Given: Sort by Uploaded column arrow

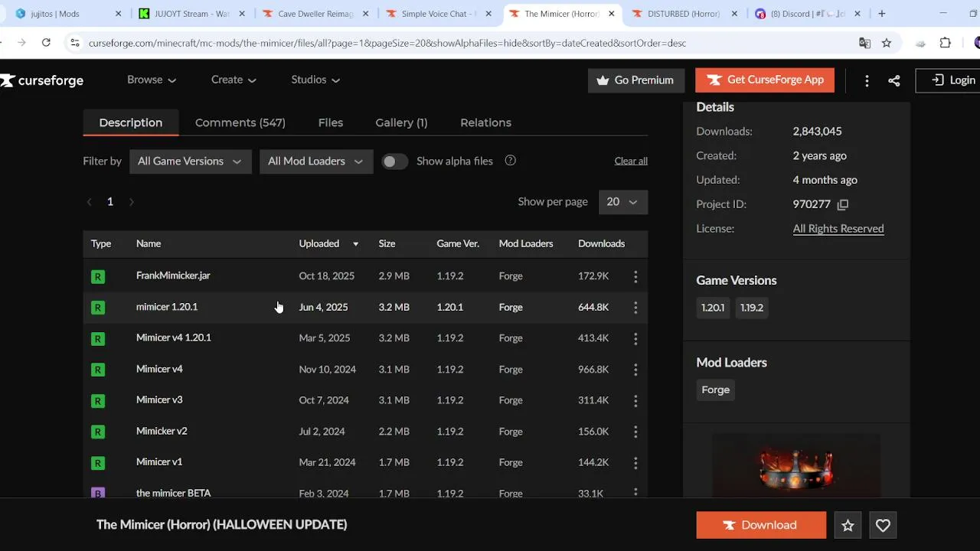Looking at the screenshot, I should click(x=355, y=244).
